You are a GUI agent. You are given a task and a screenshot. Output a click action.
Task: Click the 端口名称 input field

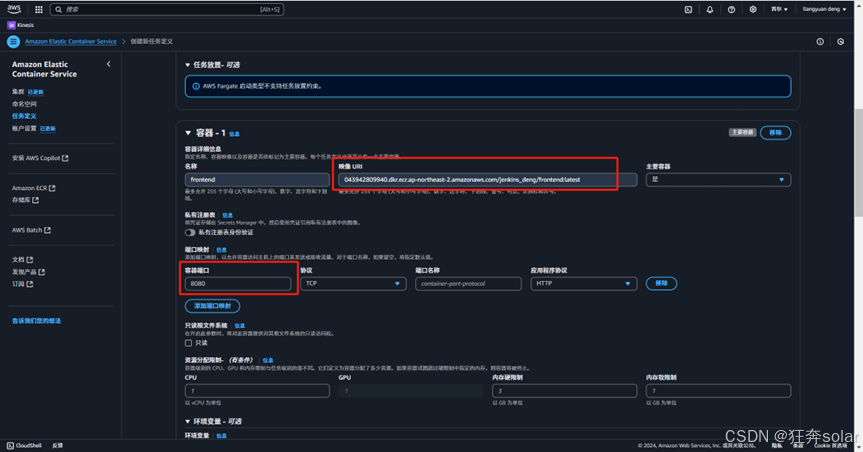(468, 284)
